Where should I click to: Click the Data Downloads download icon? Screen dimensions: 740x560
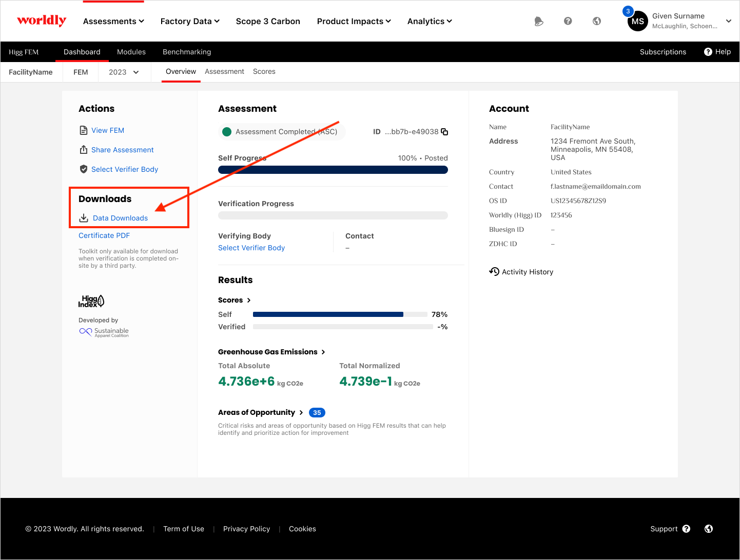click(84, 218)
